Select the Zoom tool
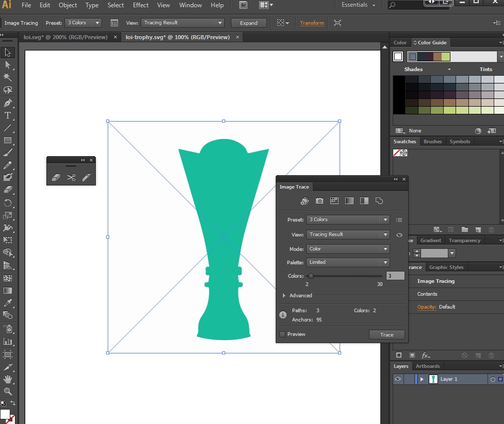 (x=8, y=392)
